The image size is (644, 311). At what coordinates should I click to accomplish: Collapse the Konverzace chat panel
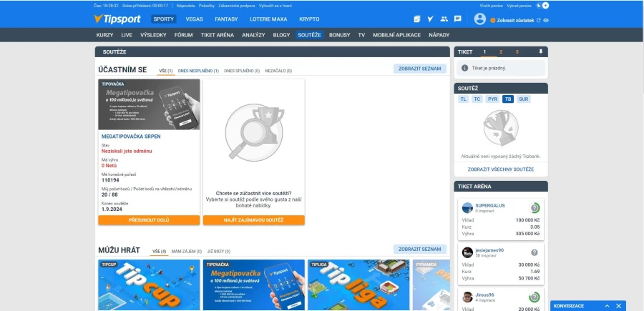[607, 306]
